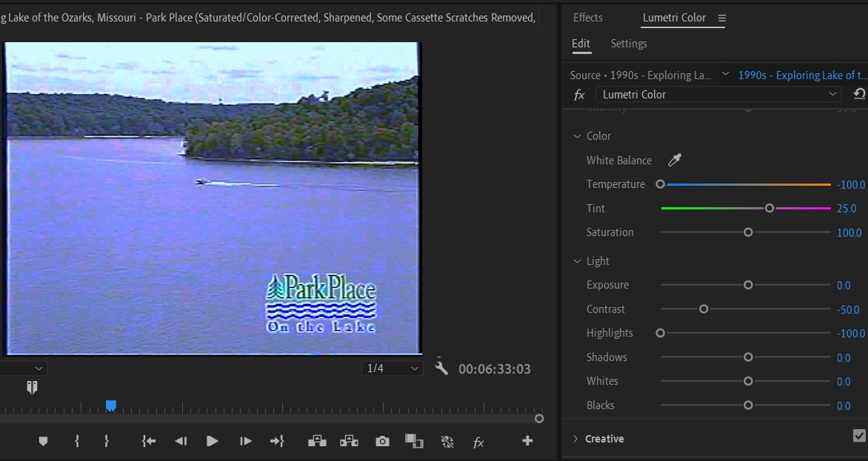Go to In point
This screenshot has height=461, width=868.
(x=148, y=441)
